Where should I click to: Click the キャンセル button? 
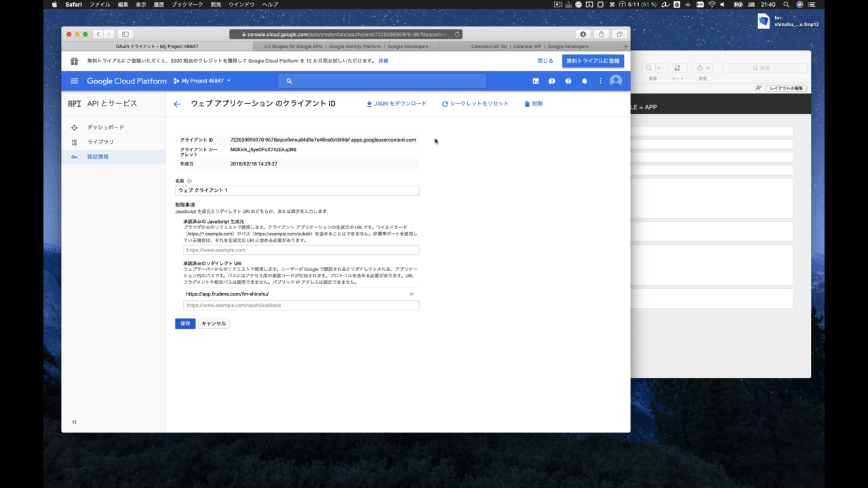click(214, 324)
